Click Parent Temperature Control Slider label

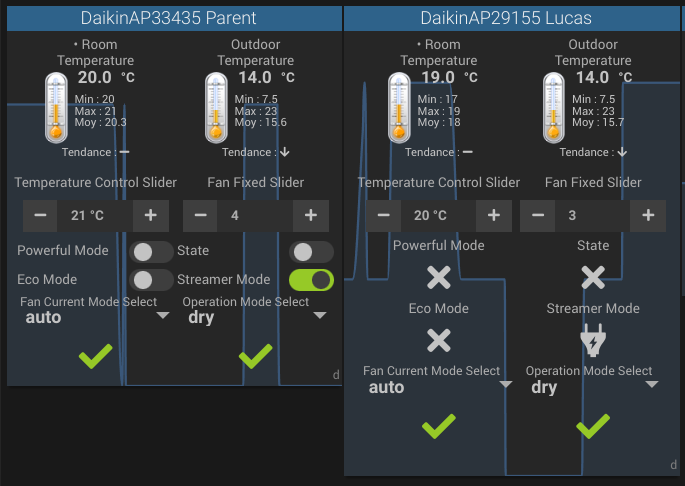point(96,182)
